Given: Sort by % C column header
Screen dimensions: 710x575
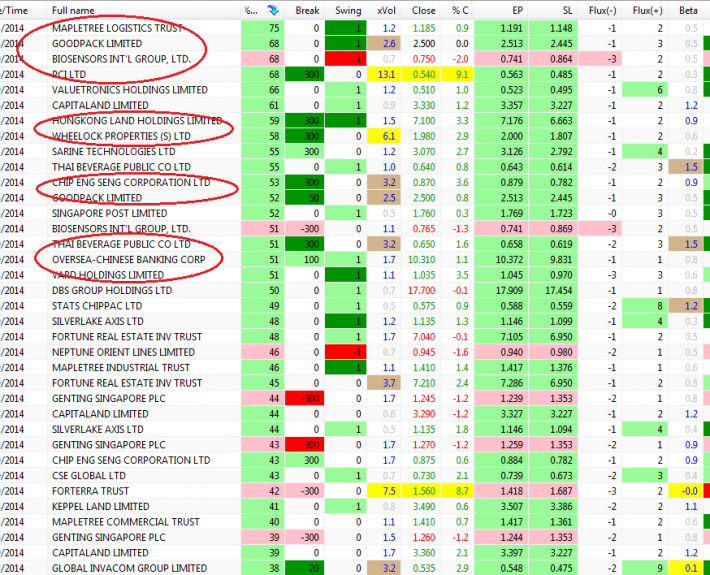Looking at the screenshot, I should (x=459, y=9).
